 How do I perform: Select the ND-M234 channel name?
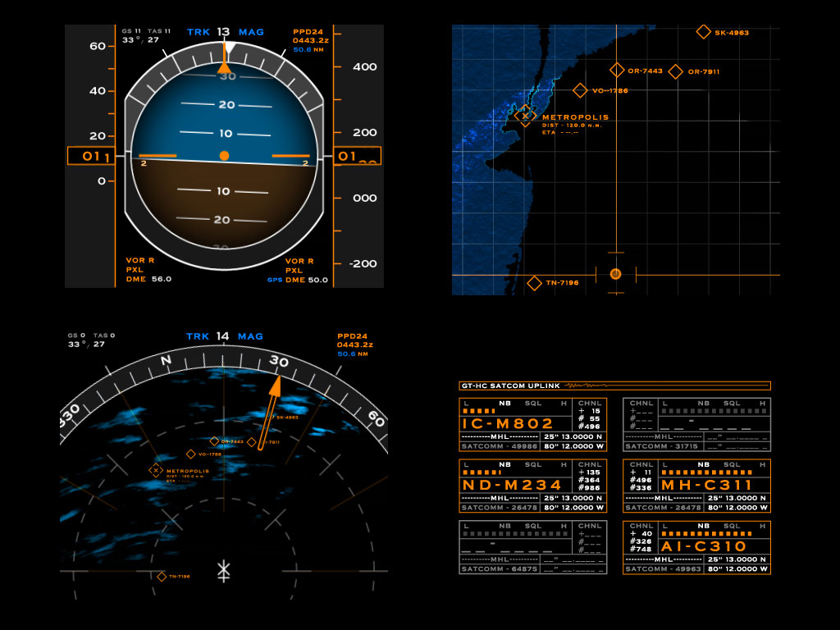tap(512, 486)
